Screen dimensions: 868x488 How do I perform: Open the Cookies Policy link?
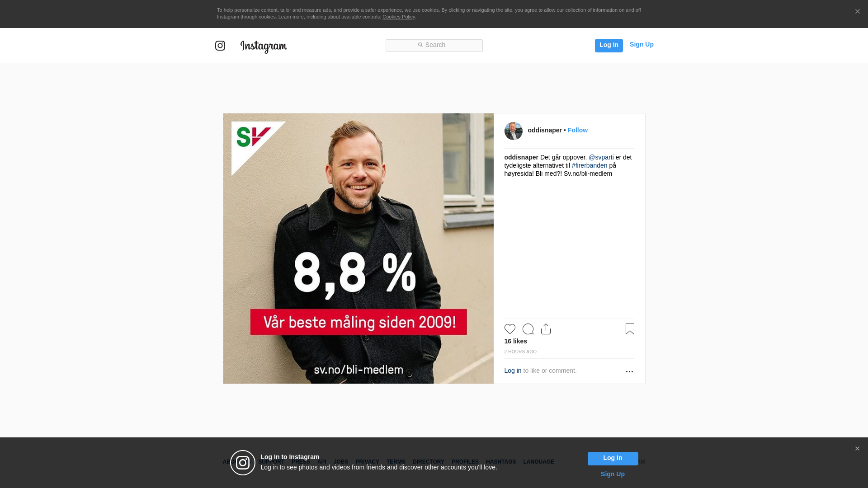[x=399, y=17]
